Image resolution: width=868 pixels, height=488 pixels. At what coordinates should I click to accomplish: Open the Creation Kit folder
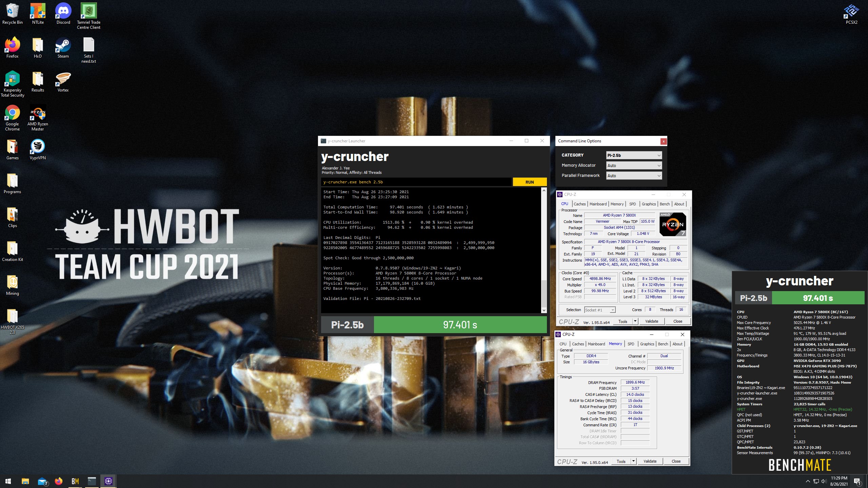coord(13,251)
